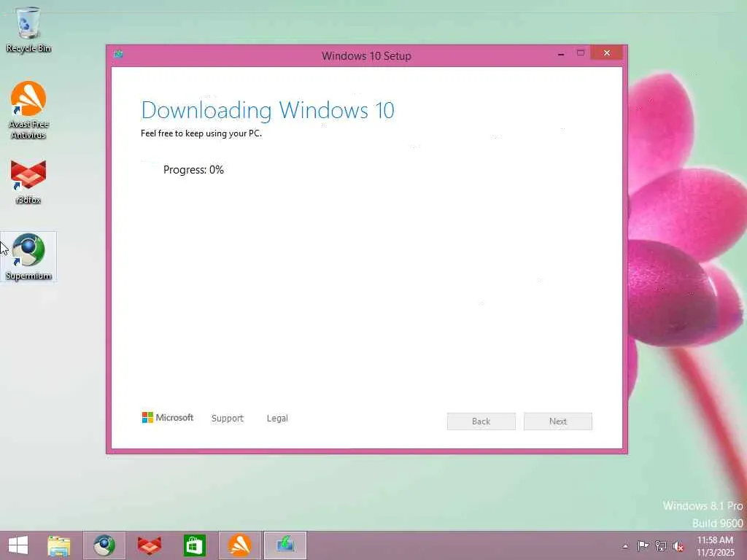The width and height of the screenshot is (747, 560).
Task: Open File Explorer from the taskbar
Action: coord(59,545)
